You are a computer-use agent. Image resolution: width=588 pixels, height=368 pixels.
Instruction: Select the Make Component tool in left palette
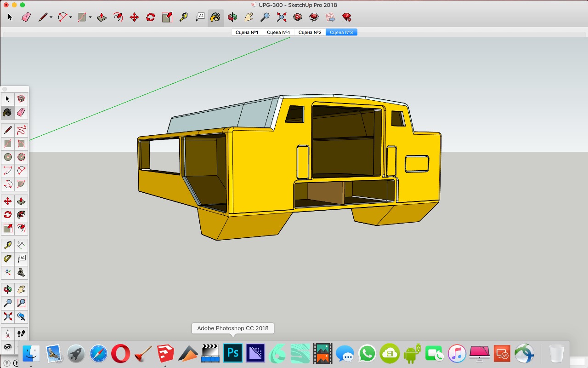[x=21, y=99]
